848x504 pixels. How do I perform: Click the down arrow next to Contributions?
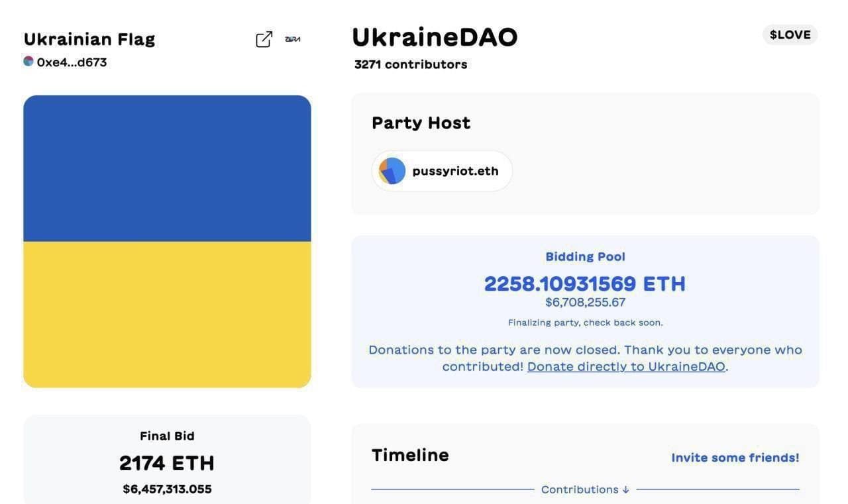tap(625, 489)
